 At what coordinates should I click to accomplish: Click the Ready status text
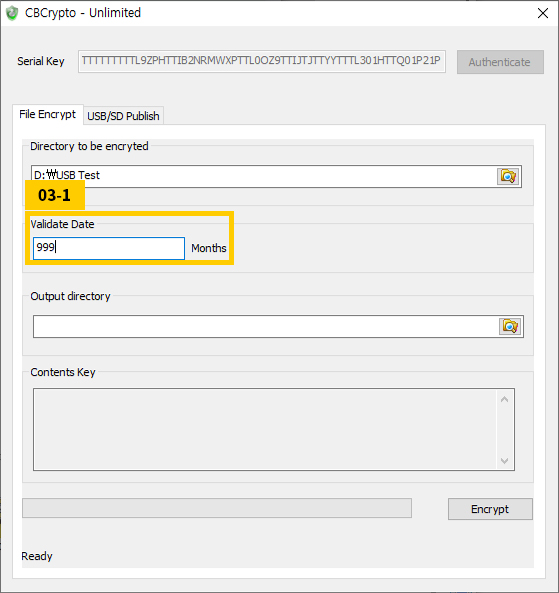point(37,556)
